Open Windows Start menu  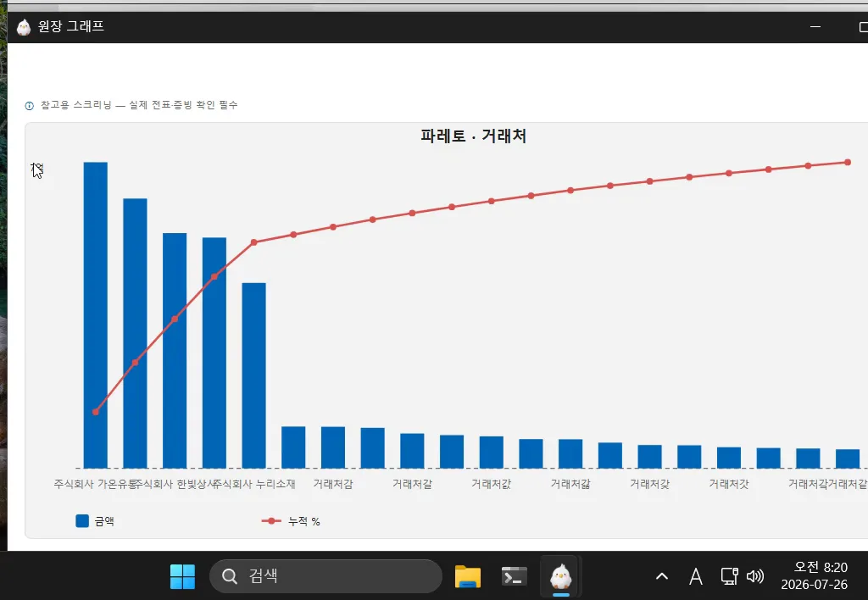click(x=182, y=576)
